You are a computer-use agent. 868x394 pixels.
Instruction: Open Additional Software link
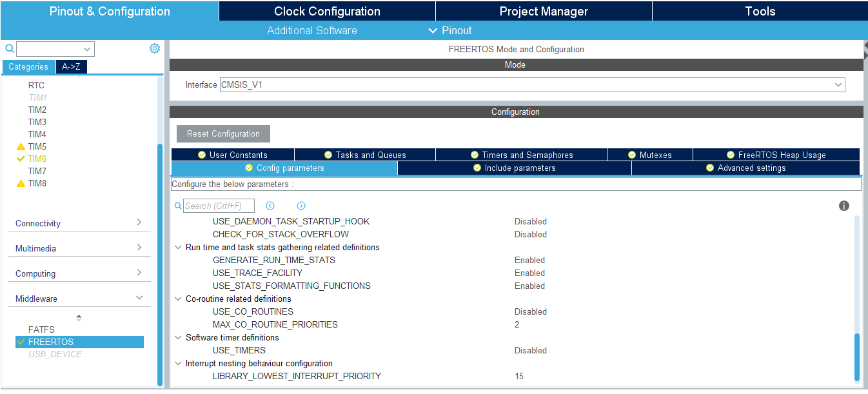pyautogui.click(x=311, y=30)
